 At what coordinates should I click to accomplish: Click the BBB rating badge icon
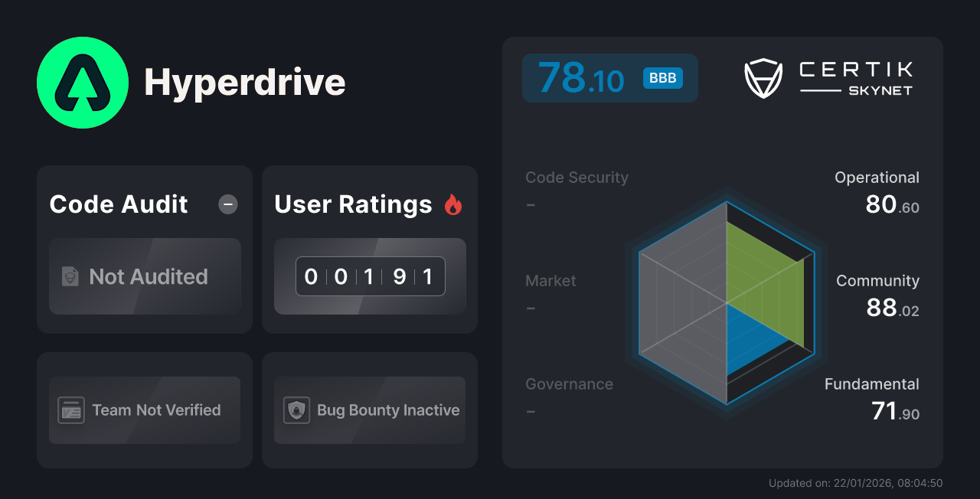coord(661,78)
